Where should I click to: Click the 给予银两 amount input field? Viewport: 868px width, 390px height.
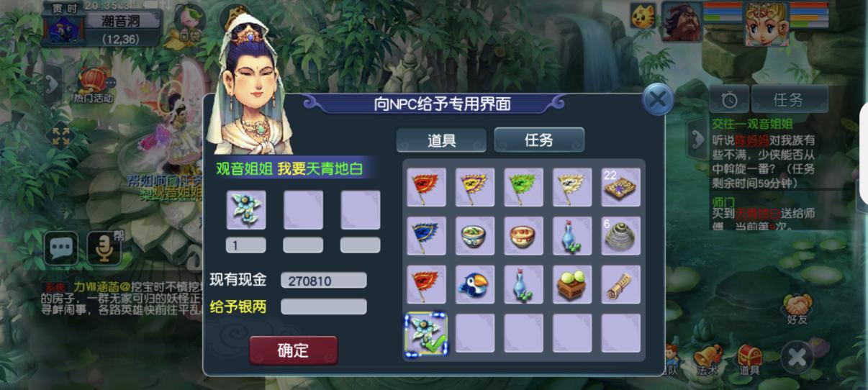(323, 307)
